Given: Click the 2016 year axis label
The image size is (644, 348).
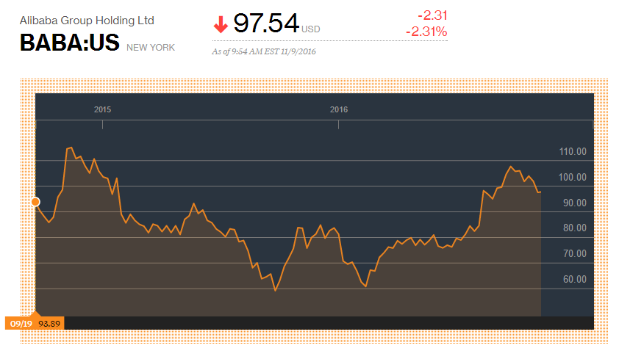Looking at the screenshot, I should pyautogui.click(x=339, y=109).
